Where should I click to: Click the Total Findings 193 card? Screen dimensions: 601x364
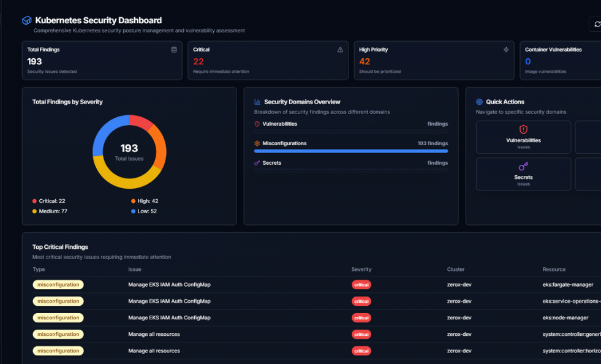pos(102,61)
